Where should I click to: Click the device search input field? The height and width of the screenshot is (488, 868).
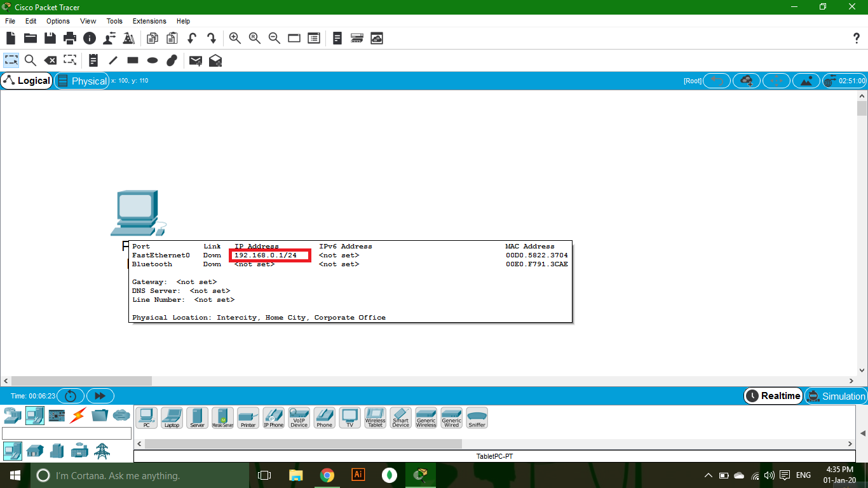[x=67, y=433]
